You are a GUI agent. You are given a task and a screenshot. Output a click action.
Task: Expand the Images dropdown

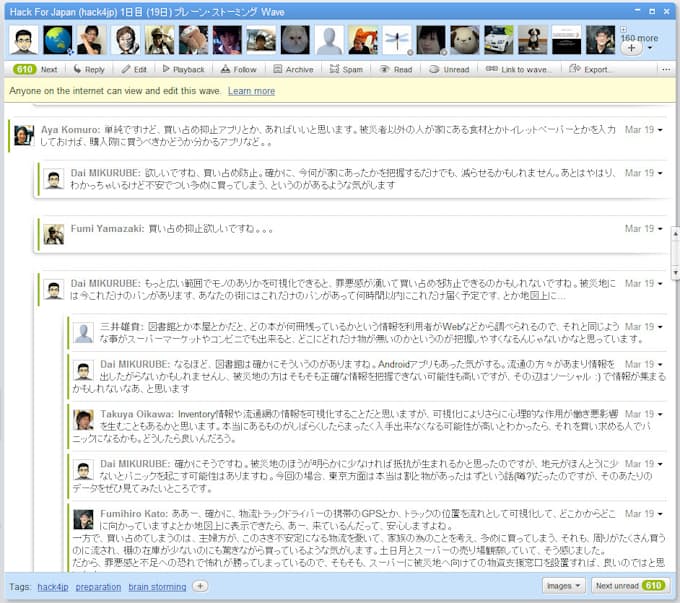click(x=564, y=585)
